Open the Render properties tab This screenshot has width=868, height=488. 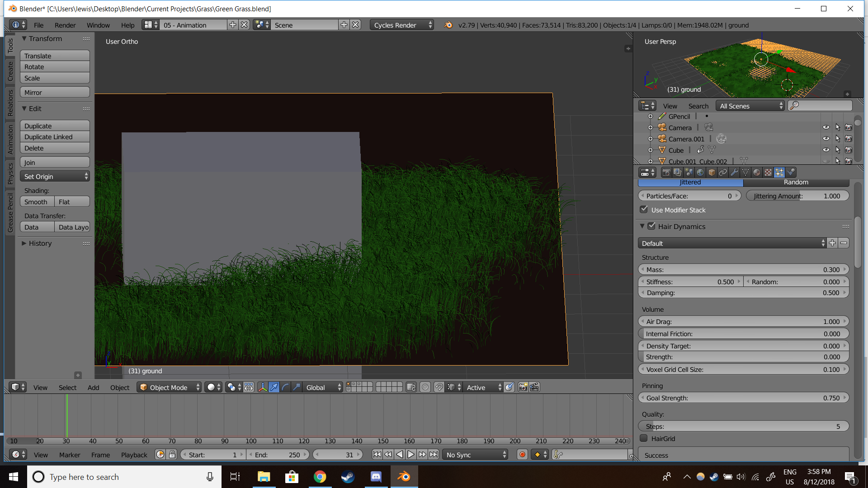(666, 173)
